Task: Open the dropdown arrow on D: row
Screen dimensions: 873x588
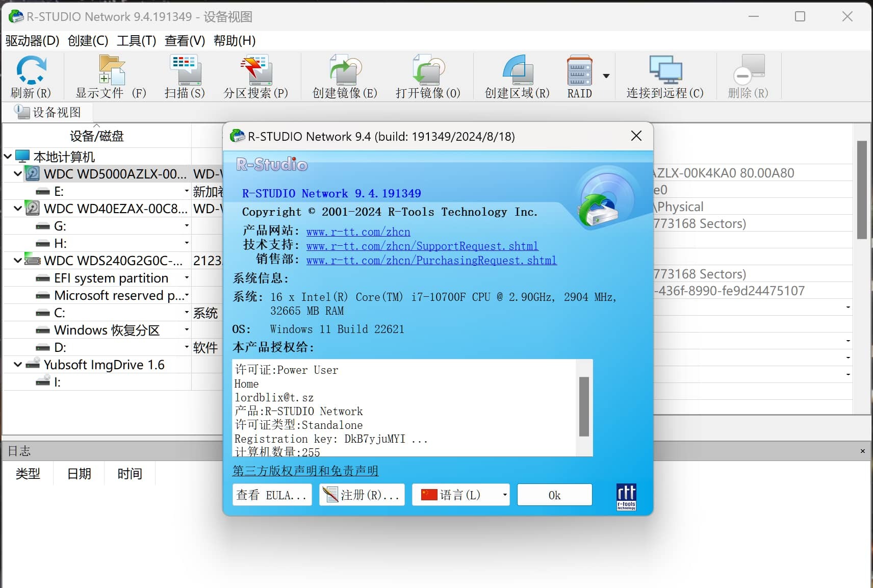Action: 187,347
